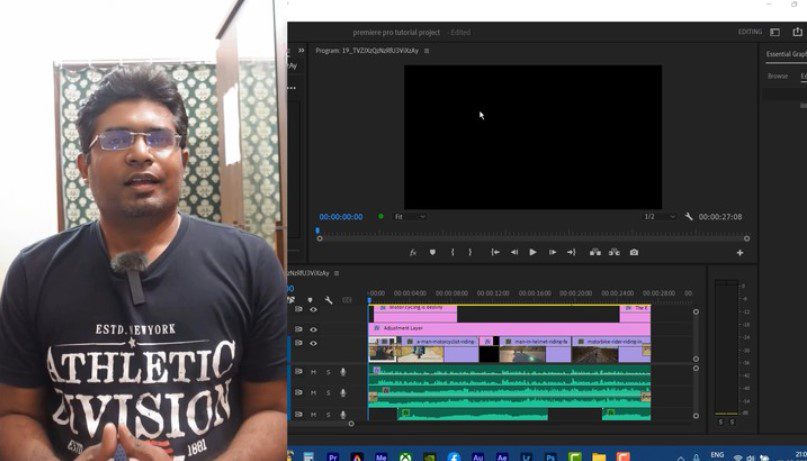Image resolution: width=807 pixels, height=461 pixels.
Task: Click the 00:00:12:00 mark on timeline ruler
Action: [493, 293]
